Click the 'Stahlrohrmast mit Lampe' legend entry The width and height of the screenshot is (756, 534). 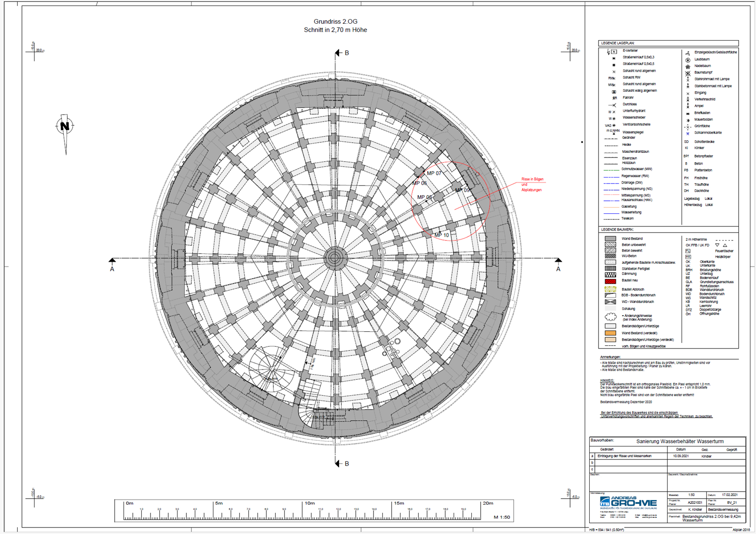point(712,79)
